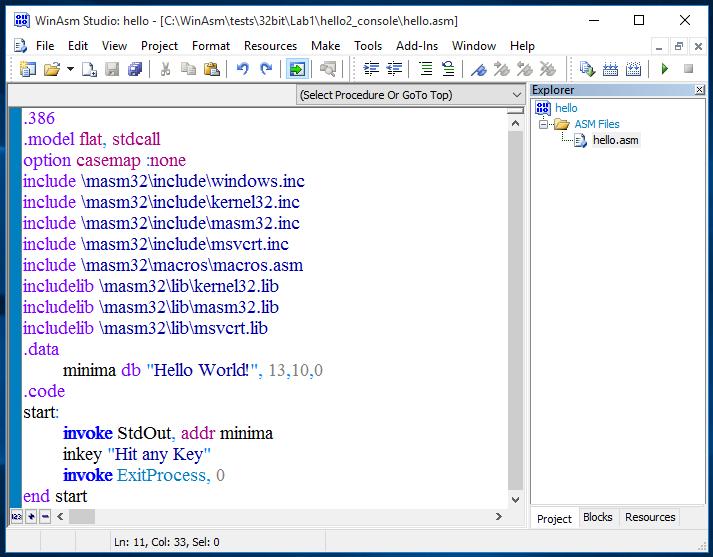Click the document icon left of File menu

click(x=20, y=46)
